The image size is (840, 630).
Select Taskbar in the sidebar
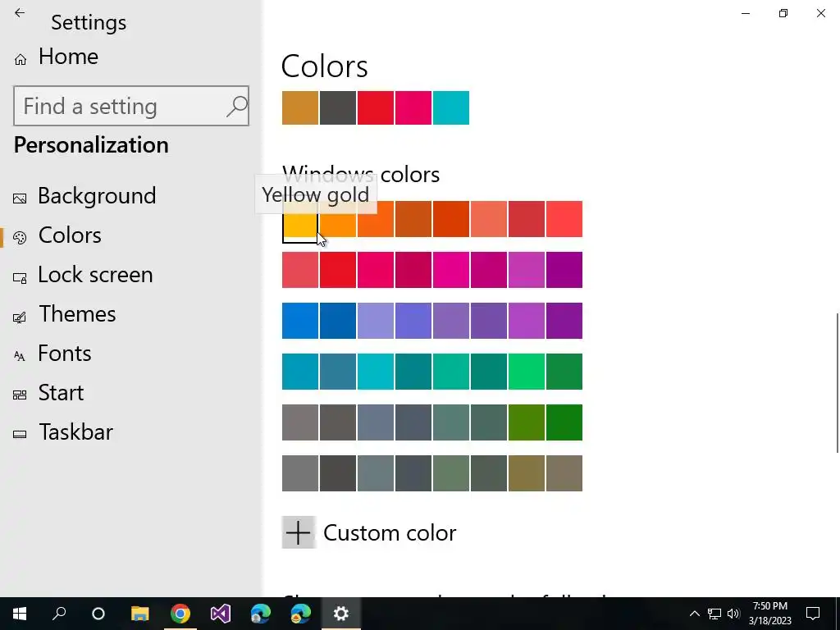pyautogui.click(x=75, y=432)
